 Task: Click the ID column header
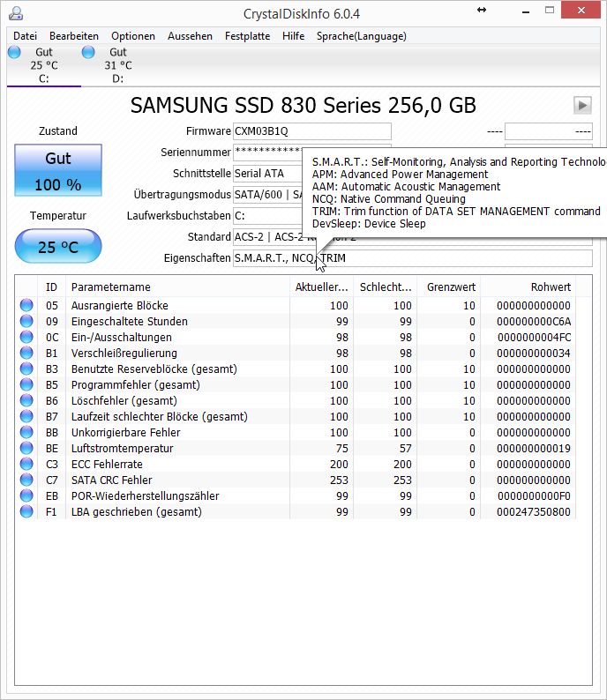click(x=51, y=287)
